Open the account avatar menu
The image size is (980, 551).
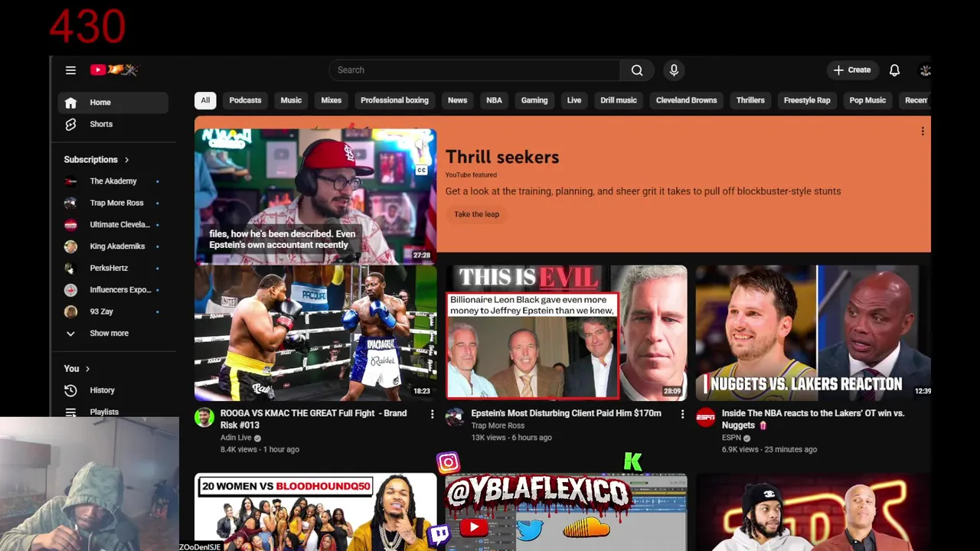[x=925, y=70]
